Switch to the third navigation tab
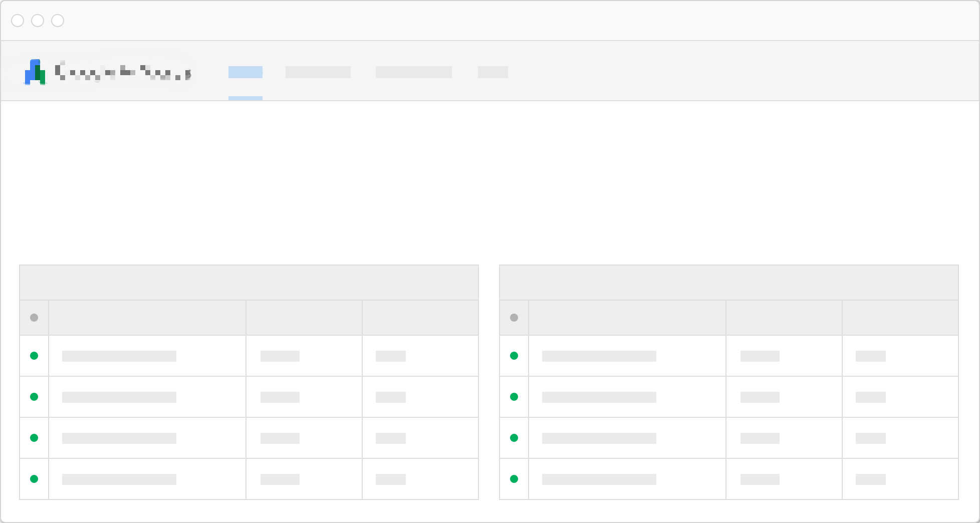 [413, 72]
